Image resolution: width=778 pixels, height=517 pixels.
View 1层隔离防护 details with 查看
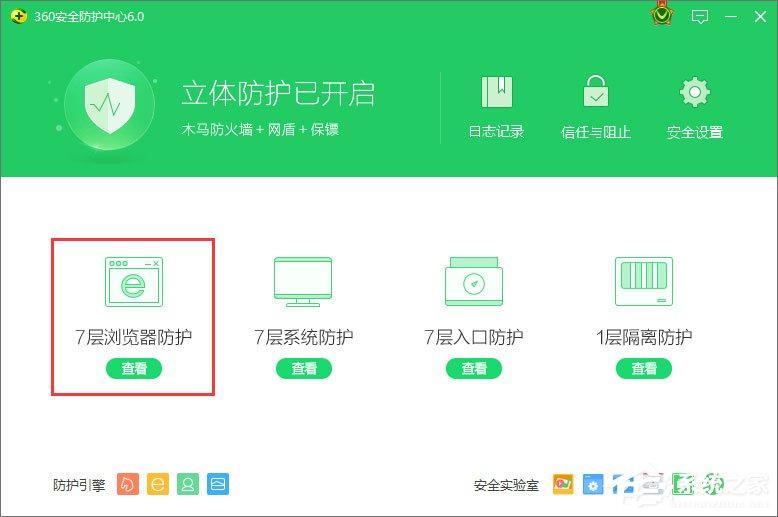pyautogui.click(x=644, y=369)
